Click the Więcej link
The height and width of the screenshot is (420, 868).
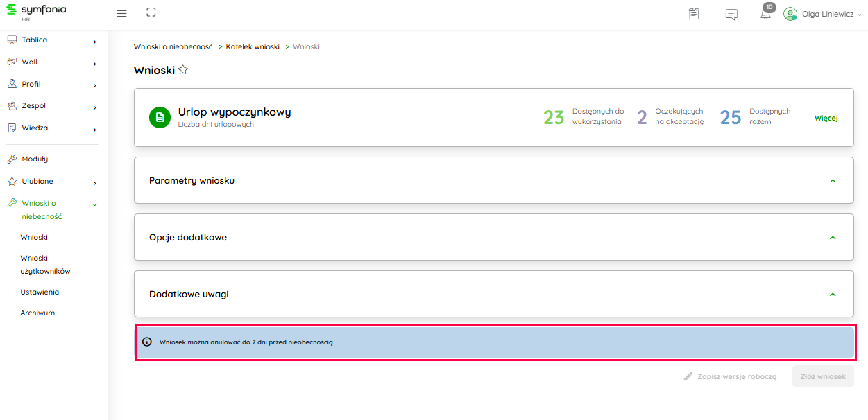click(826, 118)
